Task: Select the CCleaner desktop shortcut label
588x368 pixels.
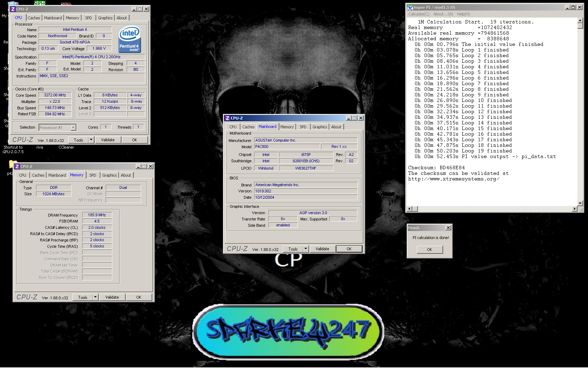Action: [x=66, y=147]
